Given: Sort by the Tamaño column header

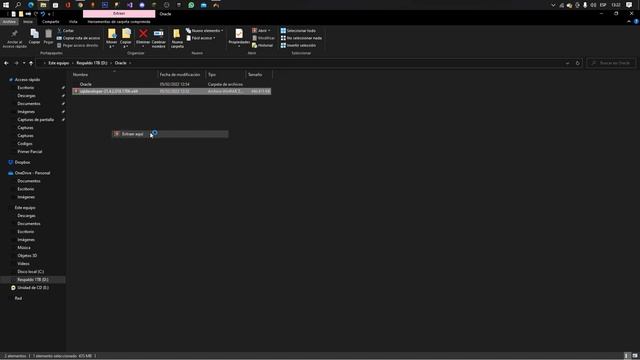Looking at the screenshot, I should (x=259, y=75).
